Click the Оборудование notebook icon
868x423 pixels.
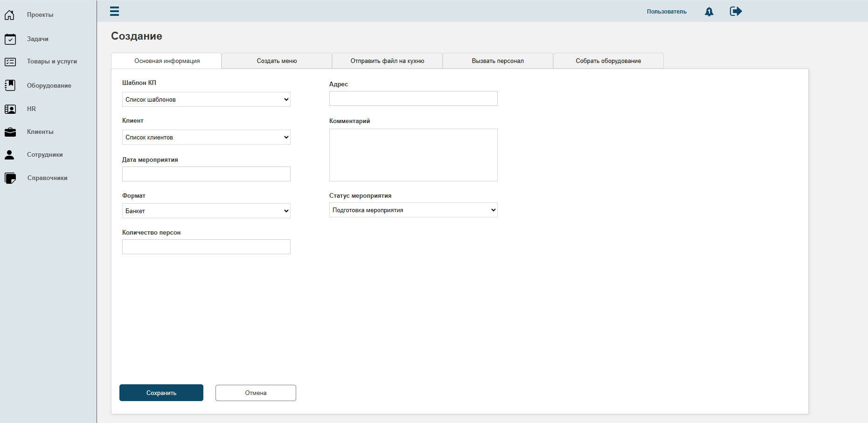[10, 85]
